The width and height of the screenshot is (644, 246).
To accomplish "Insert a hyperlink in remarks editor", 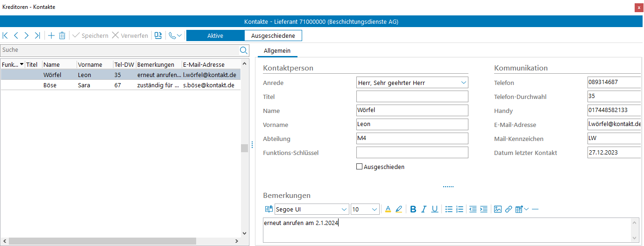I will pyautogui.click(x=509, y=209).
